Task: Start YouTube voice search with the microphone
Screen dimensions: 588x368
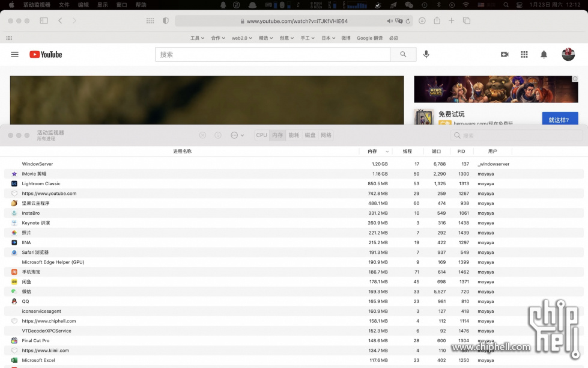Action: (426, 55)
